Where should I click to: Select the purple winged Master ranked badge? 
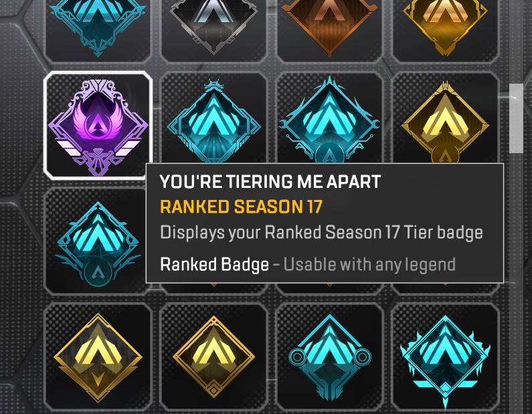(98, 125)
